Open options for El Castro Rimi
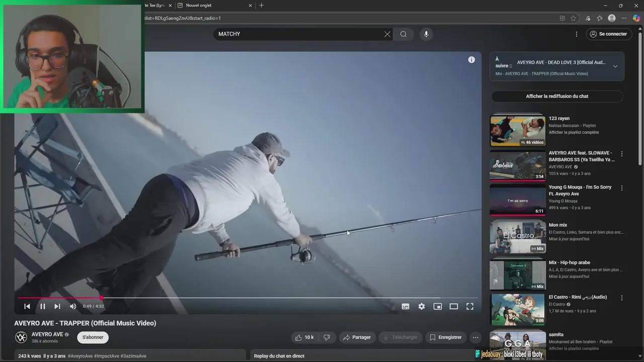The width and height of the screenshot is (644, 362). (x=622, y=298)
